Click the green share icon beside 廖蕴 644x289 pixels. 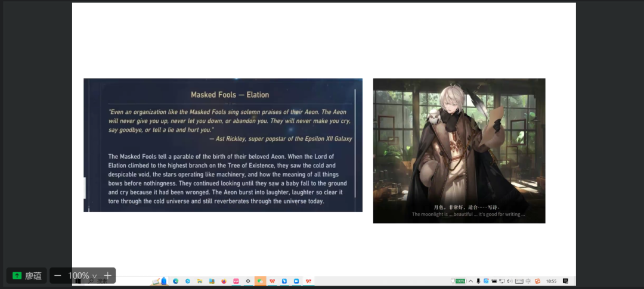coord(17,275)
